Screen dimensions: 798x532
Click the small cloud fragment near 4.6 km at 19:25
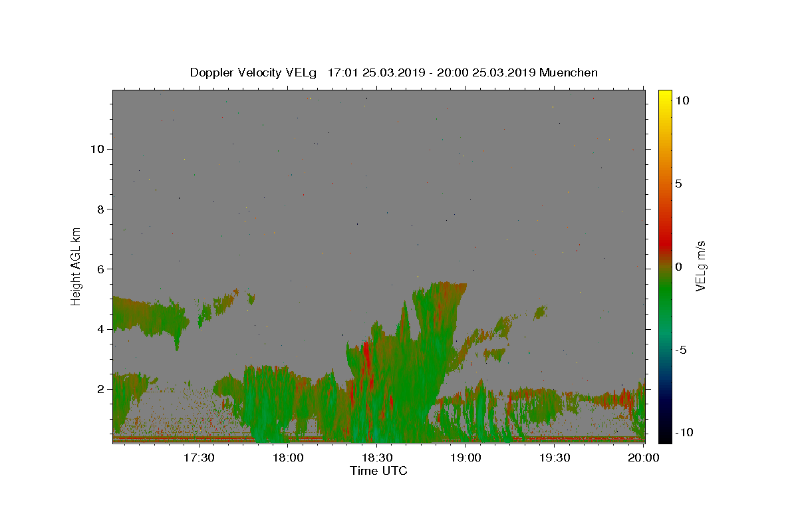pos(540,312)
